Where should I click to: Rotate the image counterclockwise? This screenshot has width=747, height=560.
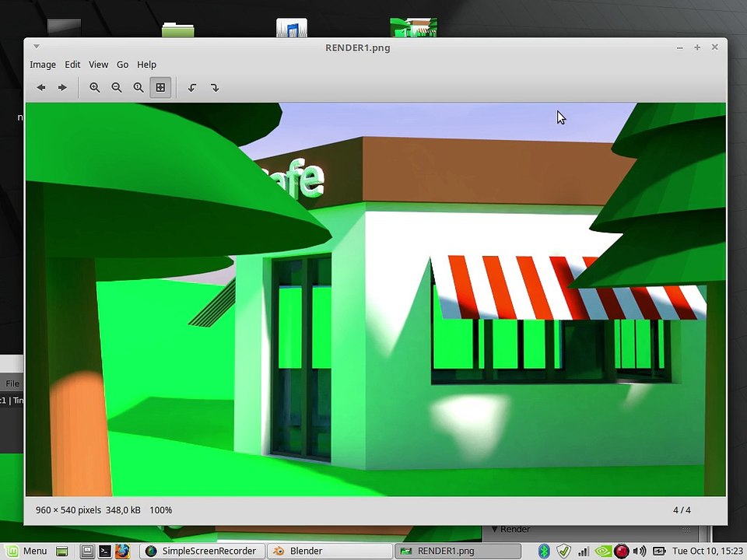(x=192, y=88)
